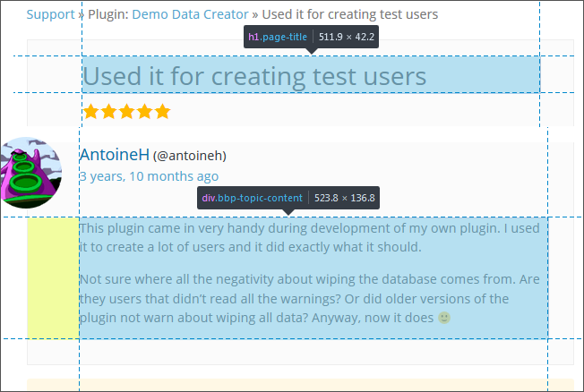
Task: Click the smiley emoji ending the review
Action: coord(444,318)
